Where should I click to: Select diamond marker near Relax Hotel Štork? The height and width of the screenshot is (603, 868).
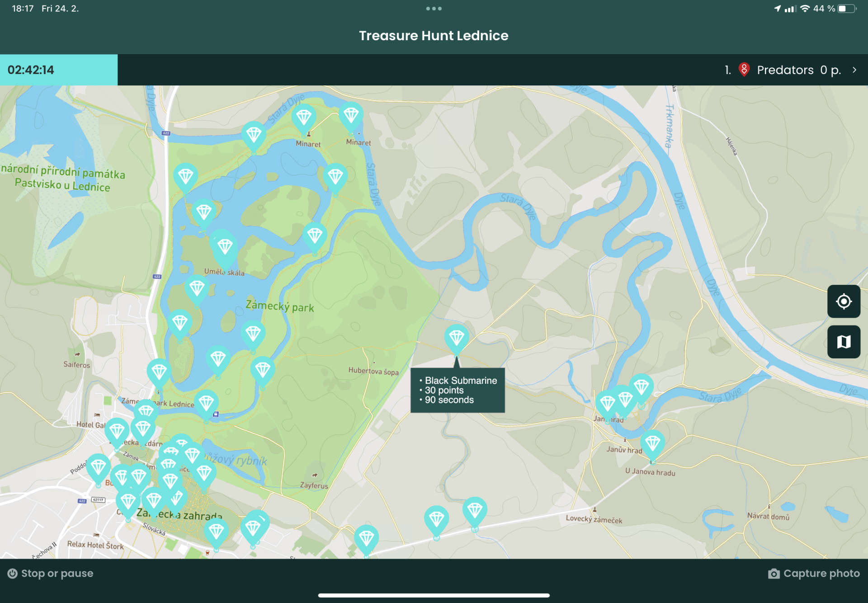click(128, 502)
